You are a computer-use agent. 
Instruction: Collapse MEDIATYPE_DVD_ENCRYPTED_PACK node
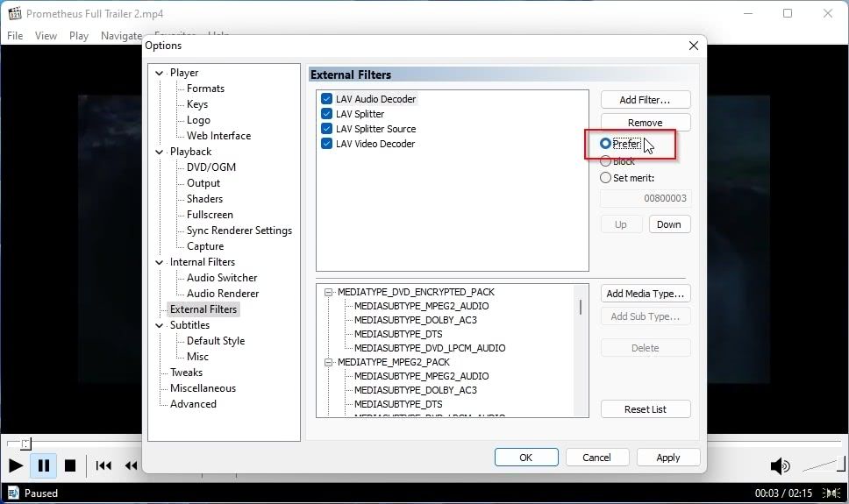(x=328, y=293)
